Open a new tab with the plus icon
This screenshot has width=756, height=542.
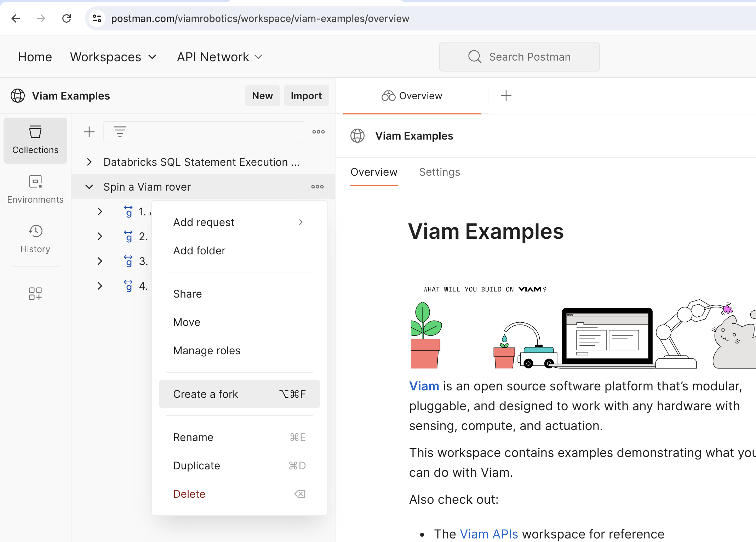click(506, 96)
